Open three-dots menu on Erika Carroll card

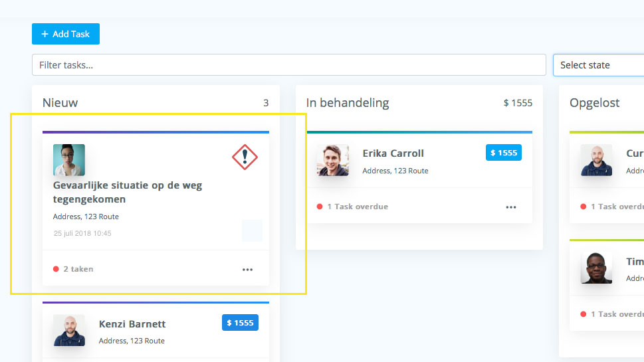(510, 207)
